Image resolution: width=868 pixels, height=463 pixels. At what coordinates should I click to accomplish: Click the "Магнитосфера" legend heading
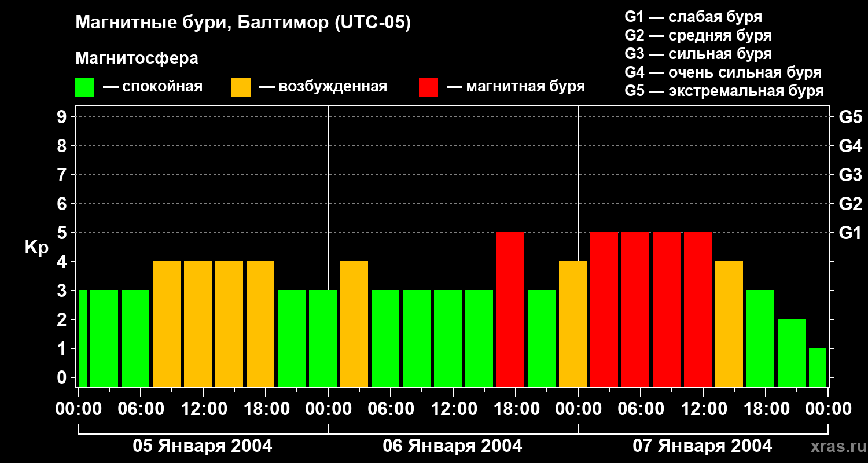(x=137, y=58)
